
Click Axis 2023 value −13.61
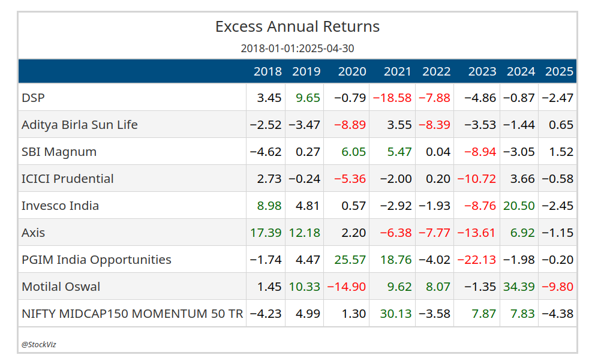(477, 233)
